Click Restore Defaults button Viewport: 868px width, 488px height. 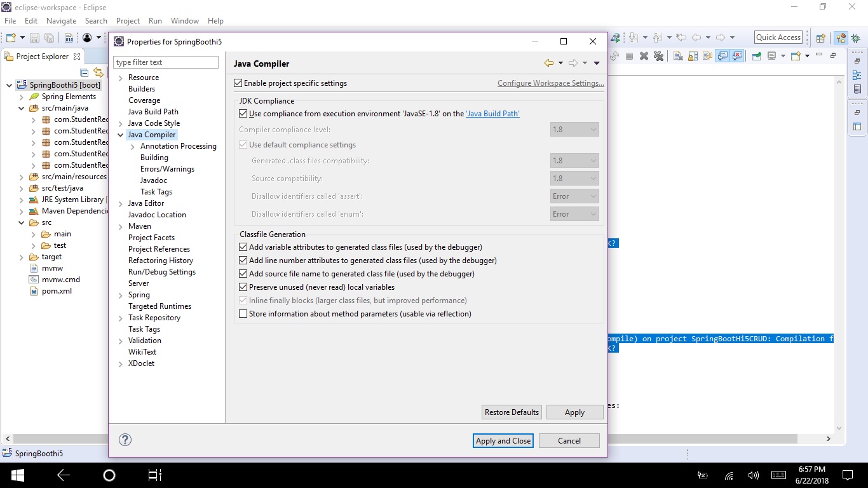coord(512,412)
